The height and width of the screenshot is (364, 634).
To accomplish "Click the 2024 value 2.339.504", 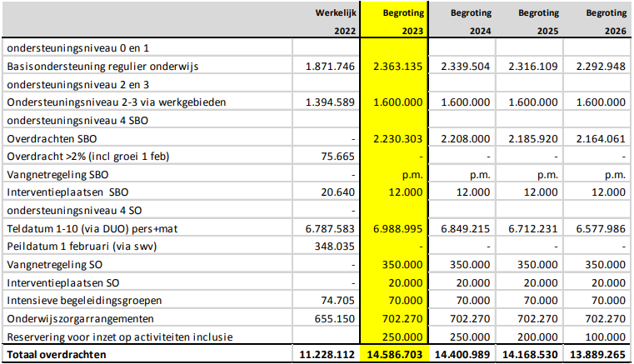I will (465, 67).
